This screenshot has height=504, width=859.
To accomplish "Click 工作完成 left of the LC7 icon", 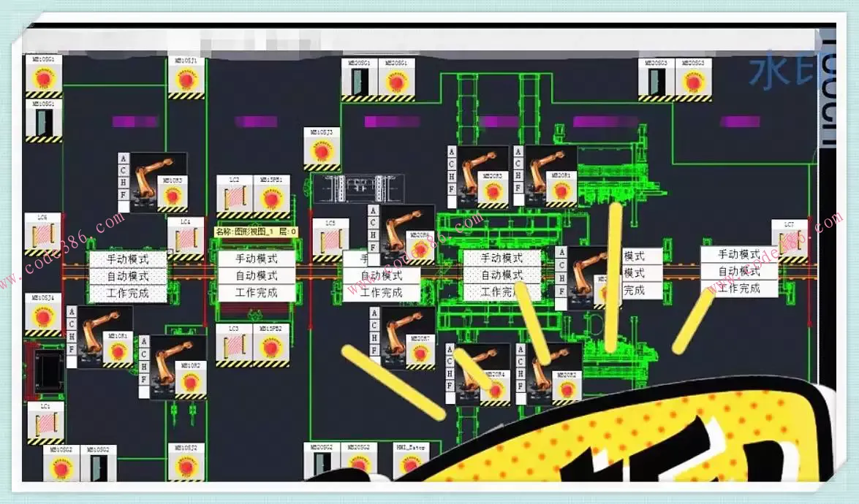I will tap(739, 289).
